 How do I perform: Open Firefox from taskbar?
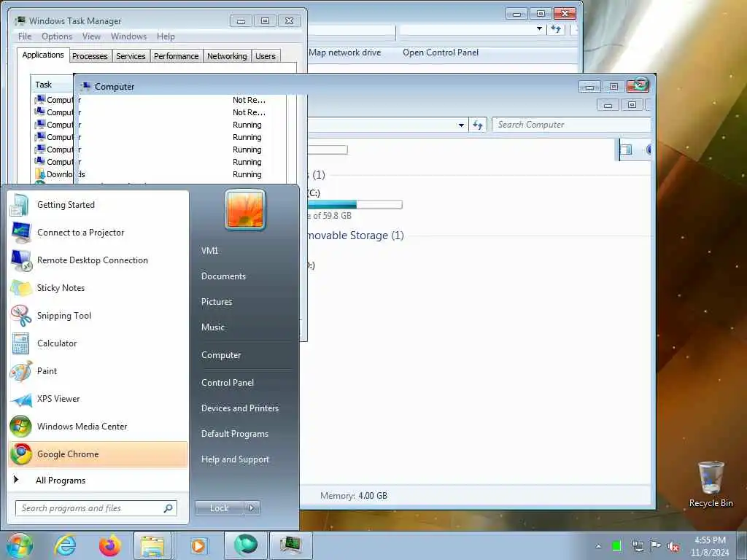tap(109, 545)
